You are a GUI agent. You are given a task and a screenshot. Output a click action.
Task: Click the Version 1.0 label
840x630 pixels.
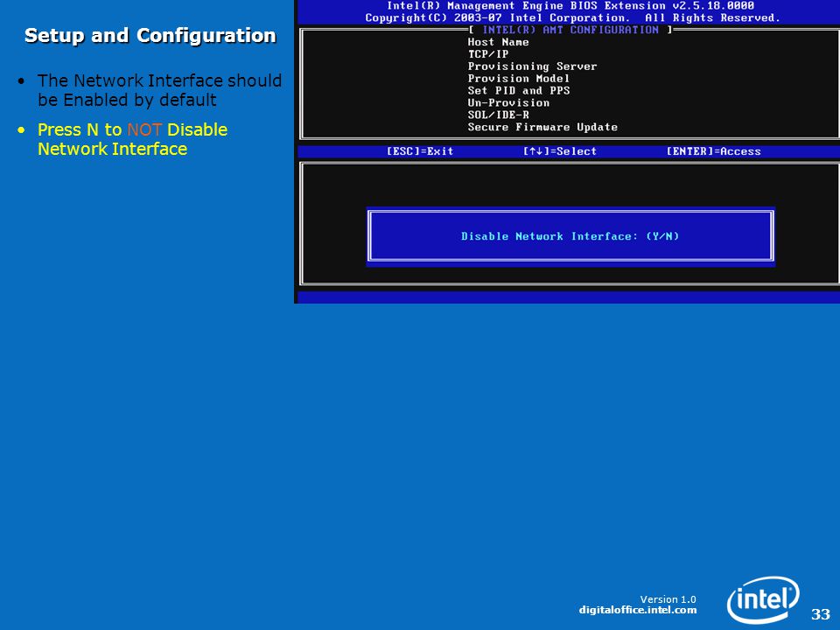pos(668,599)
